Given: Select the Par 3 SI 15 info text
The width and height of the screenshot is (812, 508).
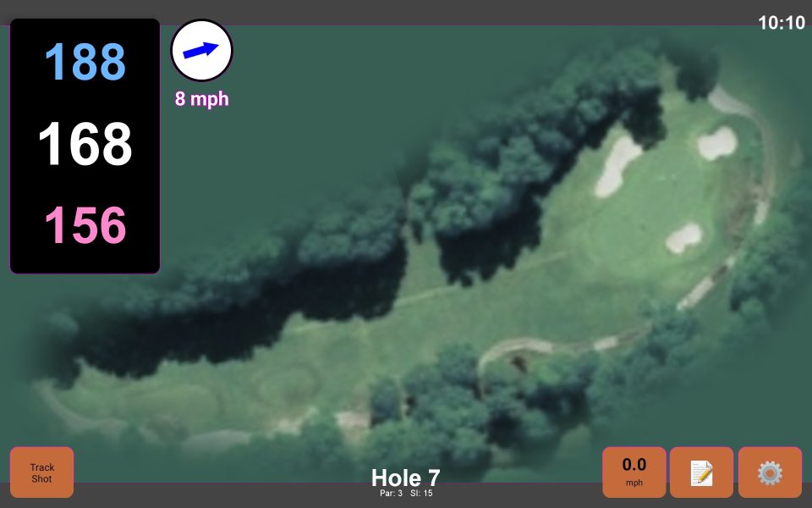Looking at the screenshot, I should [404, 492].
